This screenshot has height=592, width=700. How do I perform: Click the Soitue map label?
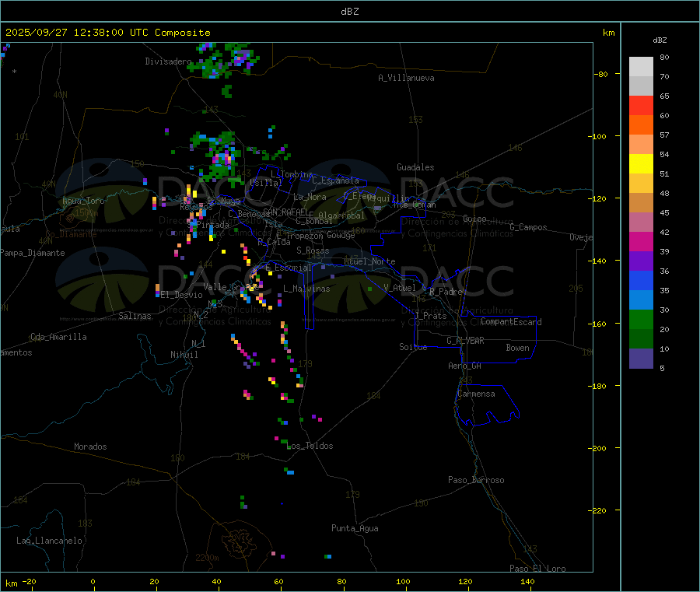[414, 347]
